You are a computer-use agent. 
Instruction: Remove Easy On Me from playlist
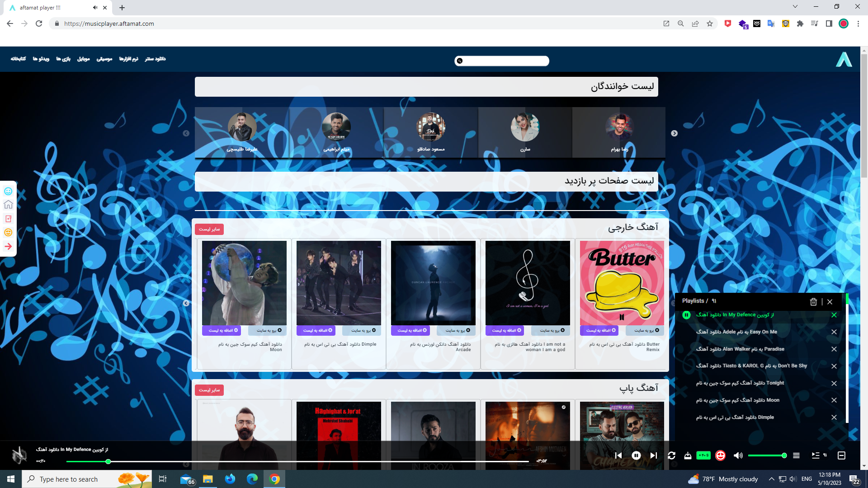point(834,332)
